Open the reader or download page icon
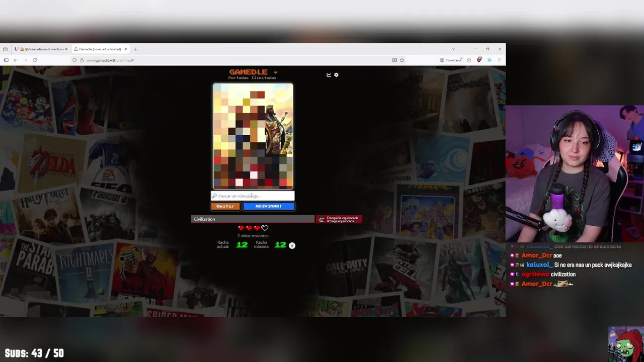 tap(394, 60)
